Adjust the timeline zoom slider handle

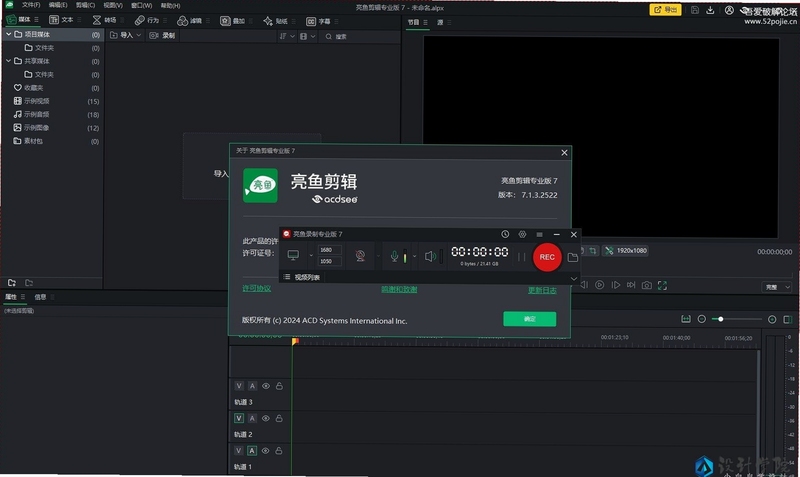pyautogui.click(x=720, y=319)
